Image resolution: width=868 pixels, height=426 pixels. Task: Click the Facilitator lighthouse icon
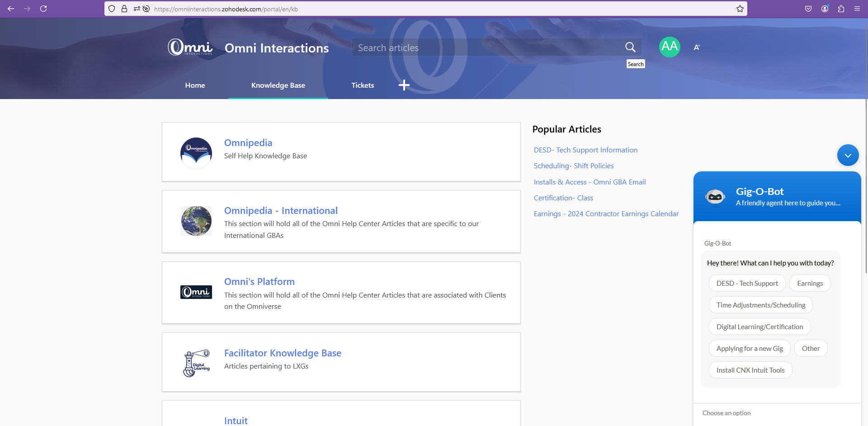pos(196,363)
